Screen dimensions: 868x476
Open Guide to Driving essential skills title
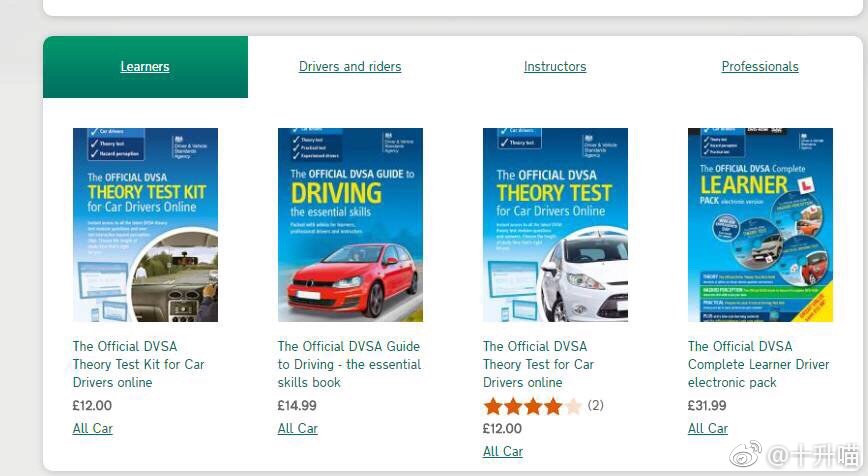pos(349,364)
